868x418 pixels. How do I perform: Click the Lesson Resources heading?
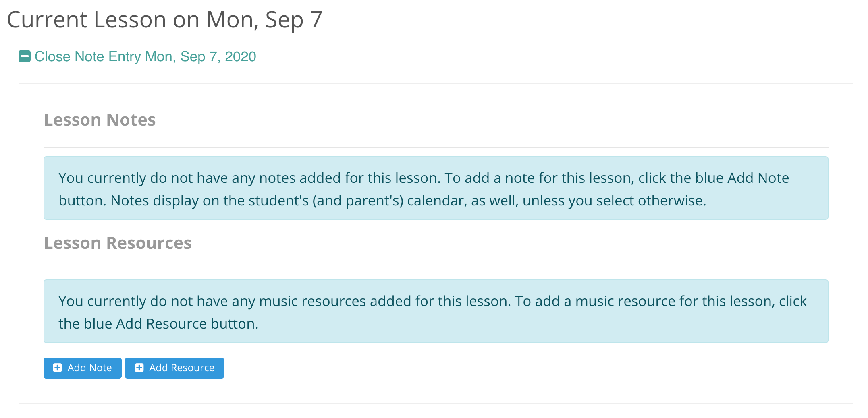118,243
